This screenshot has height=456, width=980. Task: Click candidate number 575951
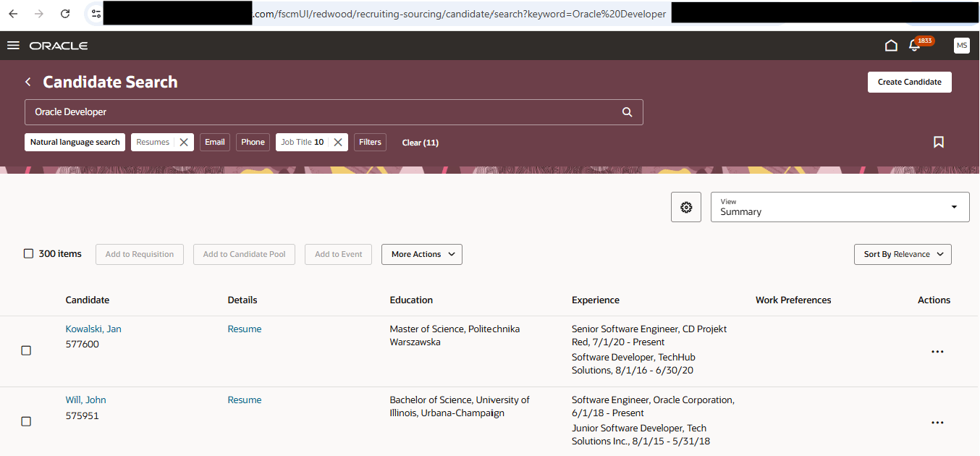[x=82, y=415]
